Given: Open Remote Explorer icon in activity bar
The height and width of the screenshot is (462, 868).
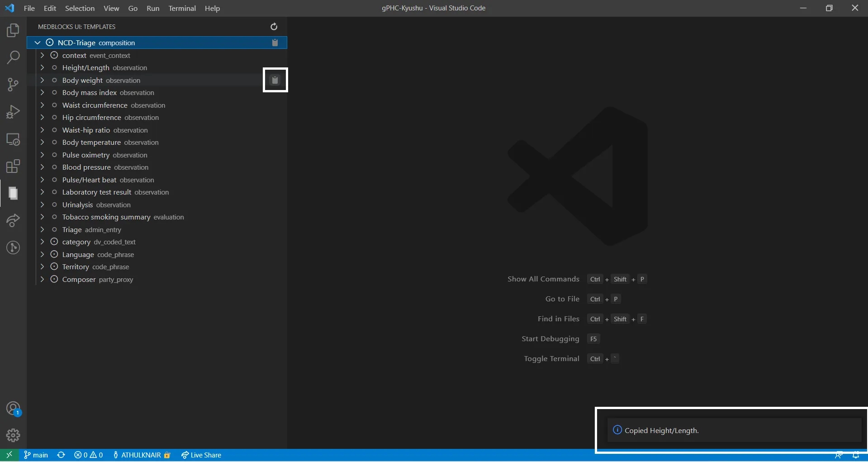Looking at the screenshot, I should click(13, 139).
